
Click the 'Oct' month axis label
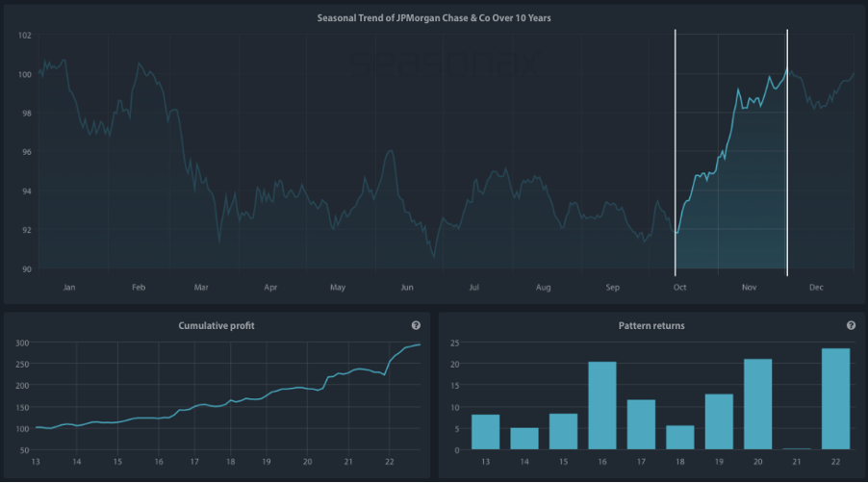(x=679, y=287)
